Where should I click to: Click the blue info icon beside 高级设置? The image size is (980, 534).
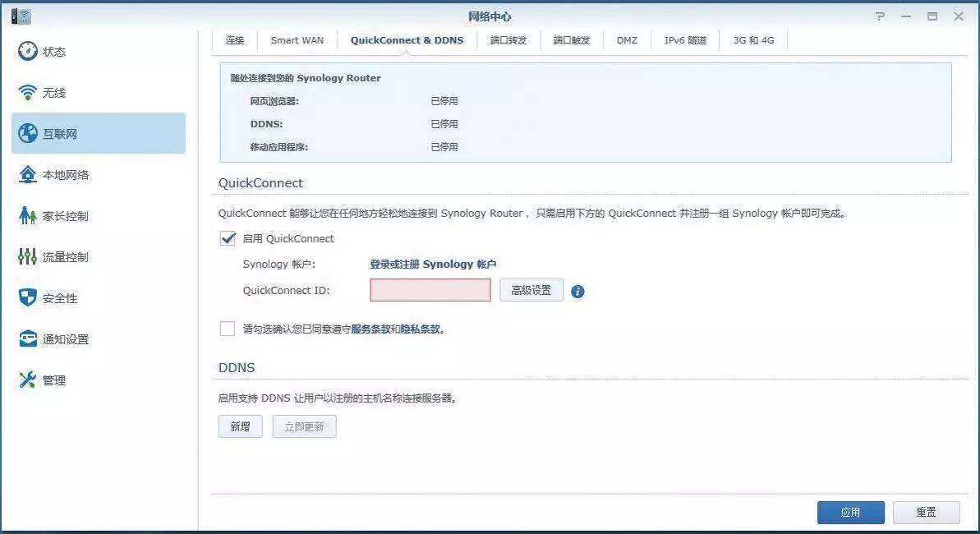pyautogui.click(x=577, y=292)
